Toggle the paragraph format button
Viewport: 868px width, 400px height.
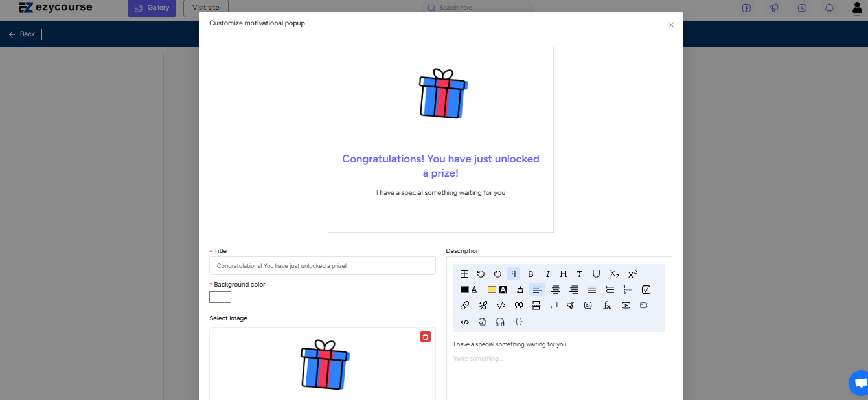pos(514,274)
